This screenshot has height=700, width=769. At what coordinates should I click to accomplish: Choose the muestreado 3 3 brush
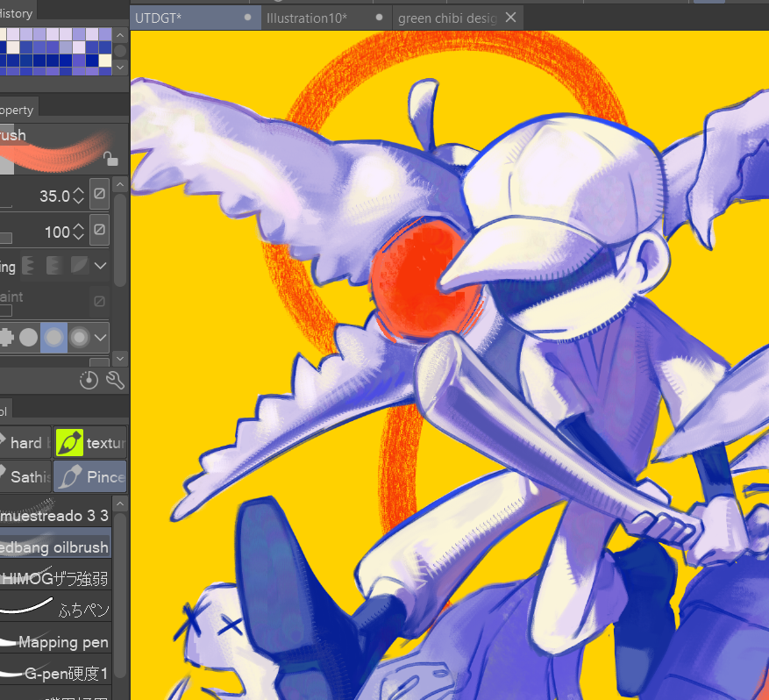point(55,512)
